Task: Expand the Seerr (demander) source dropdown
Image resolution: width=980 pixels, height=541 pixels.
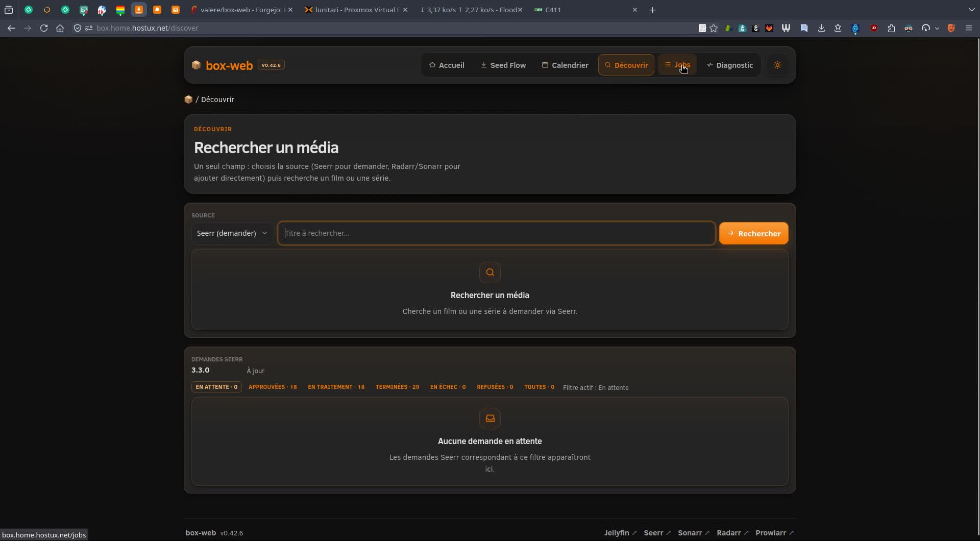Action: (x=232, y=233)
